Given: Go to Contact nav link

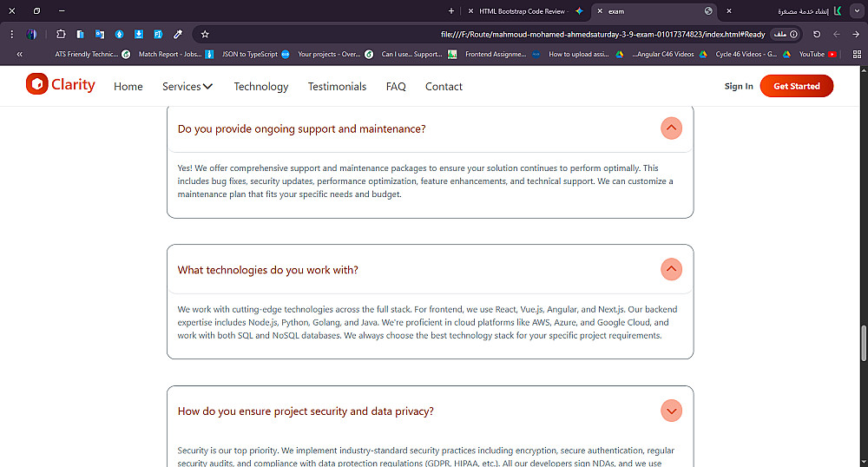Looking at the screenshot, I should click(x=444, y=86).
